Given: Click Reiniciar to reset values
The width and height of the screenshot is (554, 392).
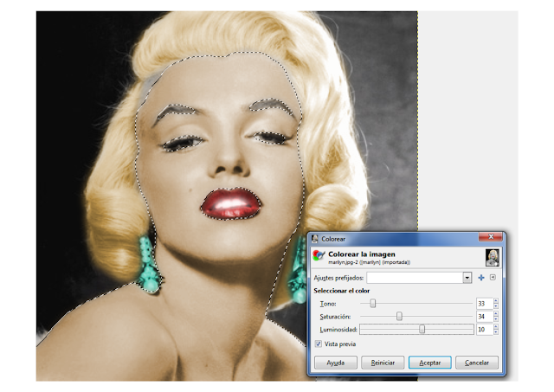Looking at the screenshot, I should pos(383,363).
